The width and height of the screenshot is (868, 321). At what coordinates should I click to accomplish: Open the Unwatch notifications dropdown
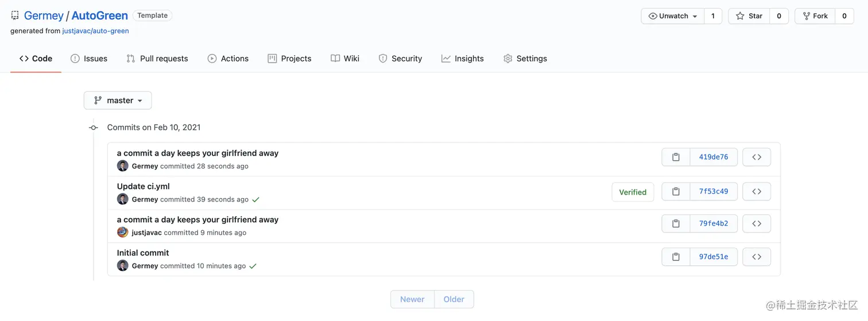(673, 16)
